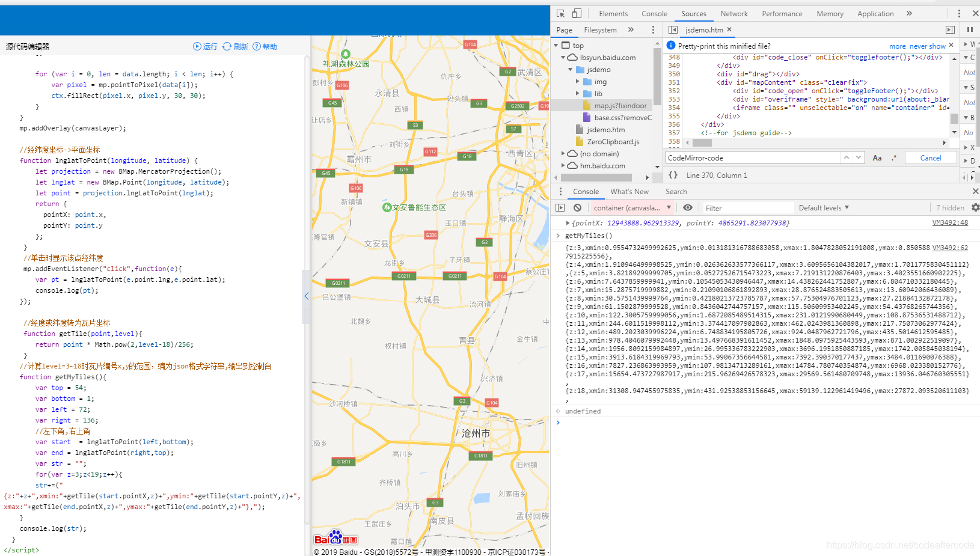Click the search field containing CodeMirror-code
Viewport: 980px width, 556px height.
click(x=753, y=157)
